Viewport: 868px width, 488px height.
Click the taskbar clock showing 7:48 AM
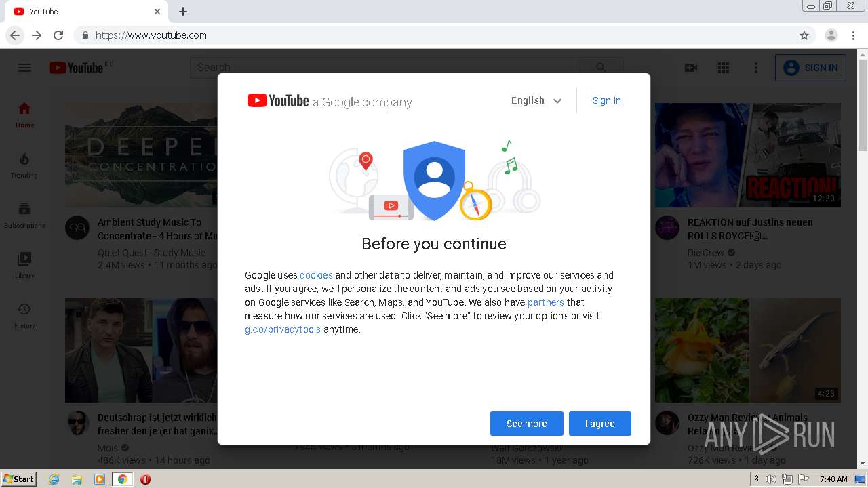click(x=833, y=479)
